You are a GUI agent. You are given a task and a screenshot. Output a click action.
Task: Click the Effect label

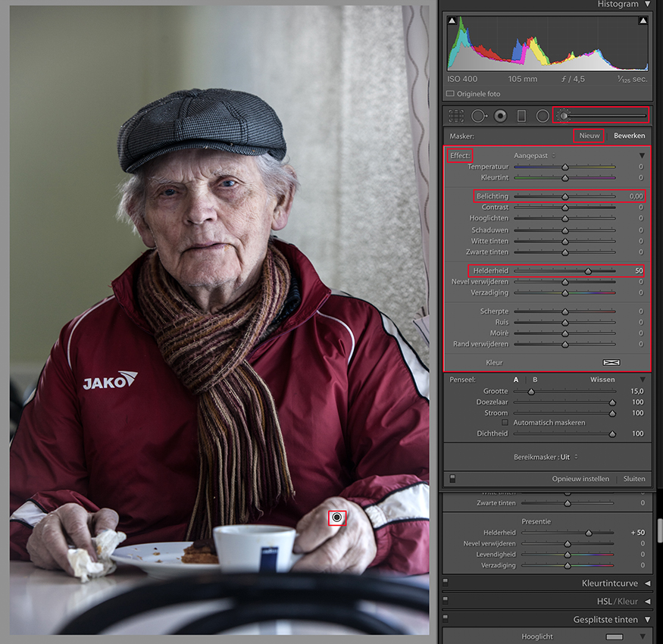pyautogui.click(x=460, y=155)
